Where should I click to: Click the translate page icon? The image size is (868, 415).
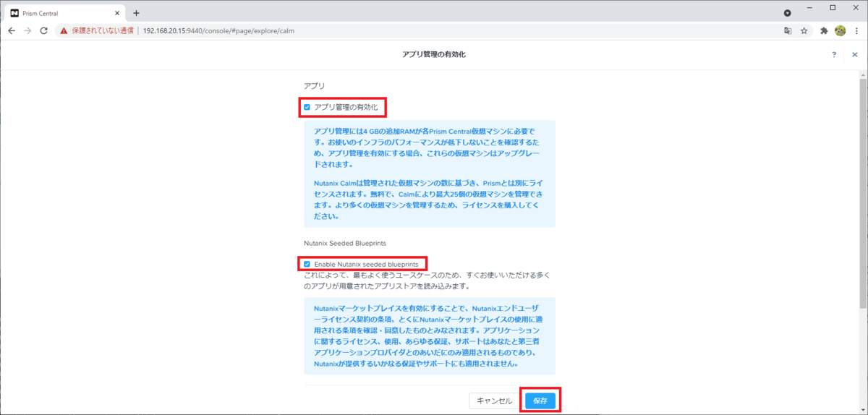pyautogui.click(x=788, y=31)
